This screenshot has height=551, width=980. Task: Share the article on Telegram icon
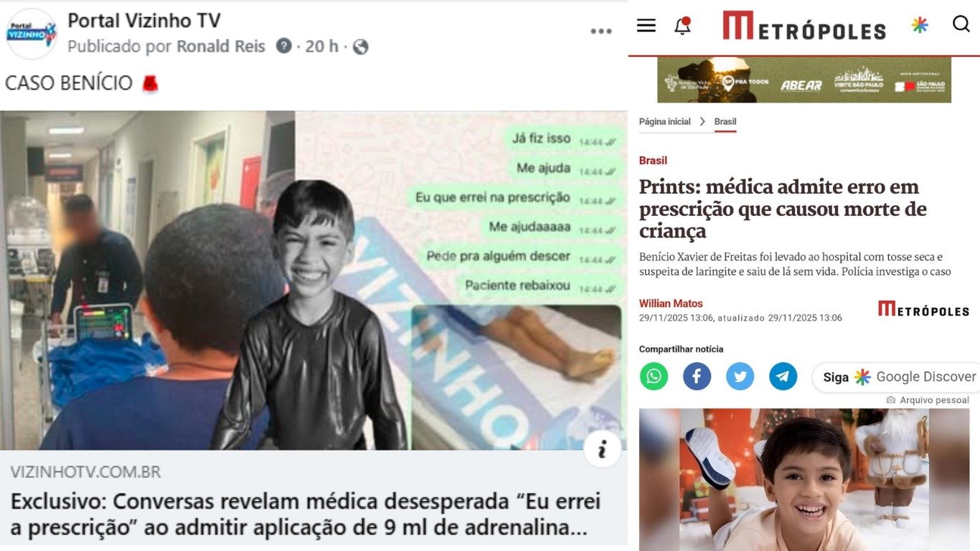(783, 376)
